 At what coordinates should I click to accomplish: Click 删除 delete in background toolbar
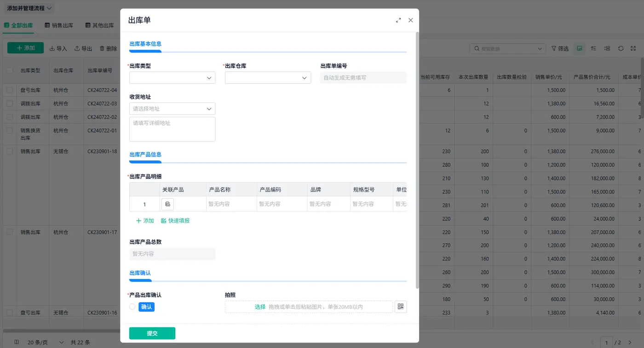pyautogui.click(x=109, y=48)
